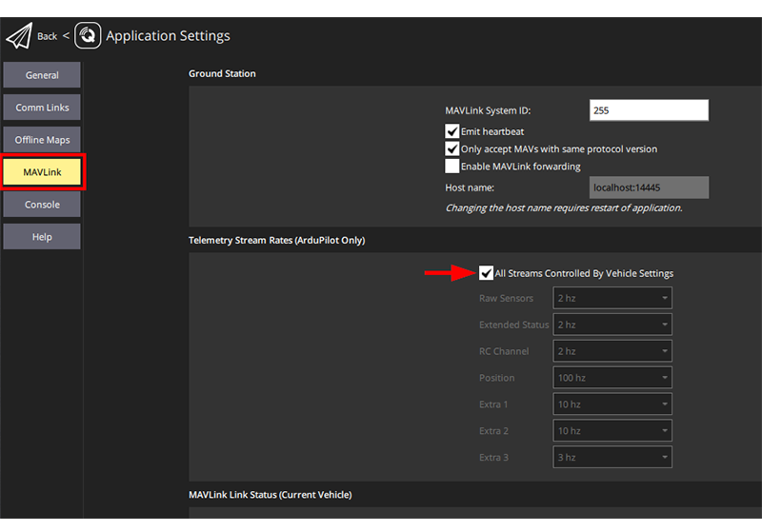Click the Ground Station section heading

pyautogui.click(x=222, y=73)
